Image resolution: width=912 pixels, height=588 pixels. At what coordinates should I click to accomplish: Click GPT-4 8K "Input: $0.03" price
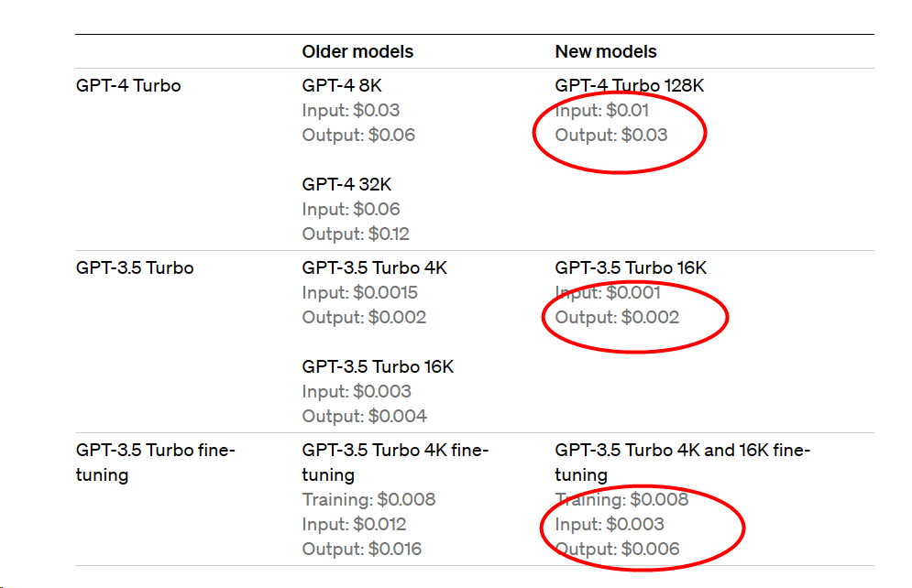[x=351, y=111]
